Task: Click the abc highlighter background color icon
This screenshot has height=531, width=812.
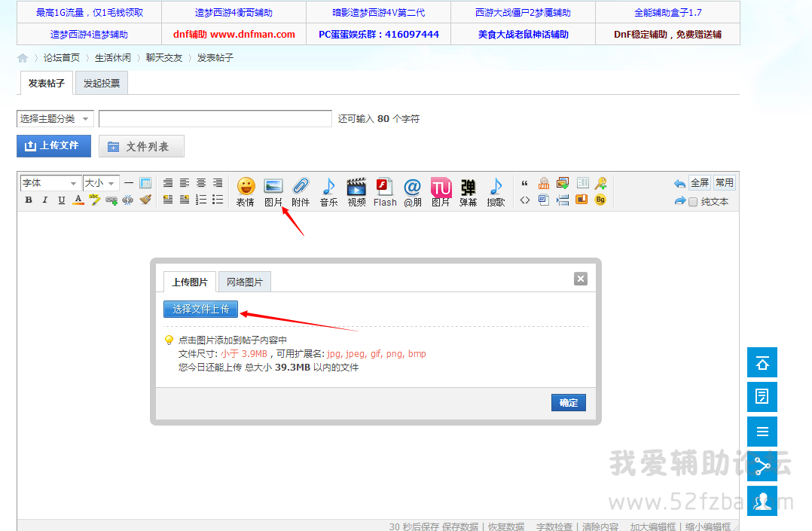Action: 95,200
